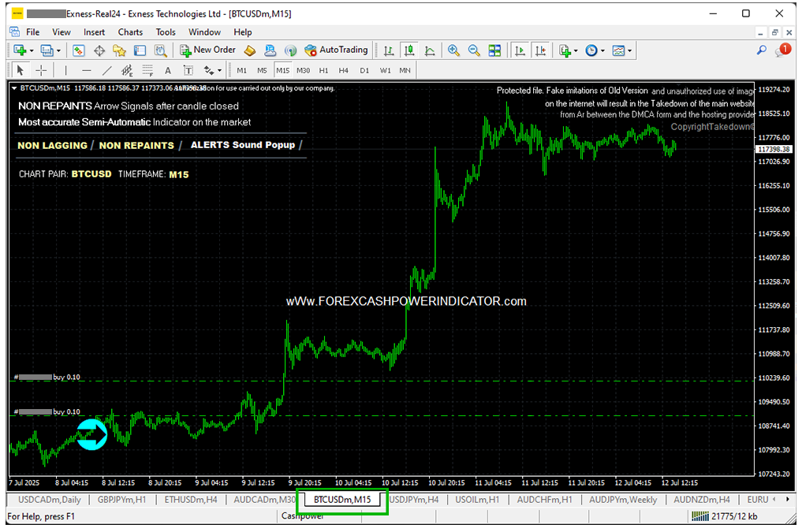
Task: Toggle chart shift
Action: click(541, 50)
